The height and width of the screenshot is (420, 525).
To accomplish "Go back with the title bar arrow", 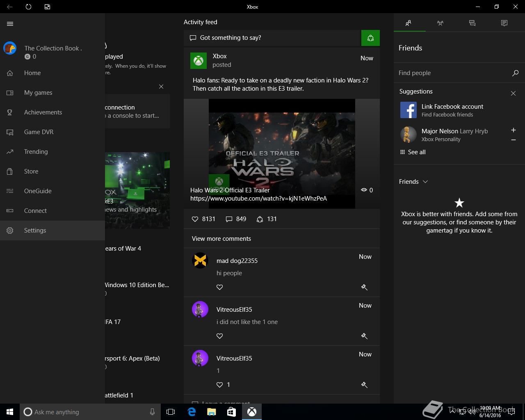I will coord(9,7).
